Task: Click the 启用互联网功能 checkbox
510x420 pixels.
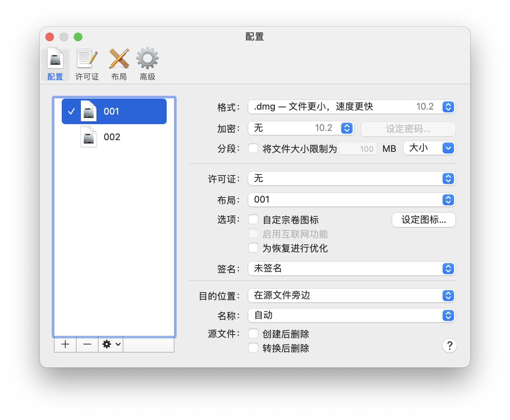Action: (x=253, y=234)
